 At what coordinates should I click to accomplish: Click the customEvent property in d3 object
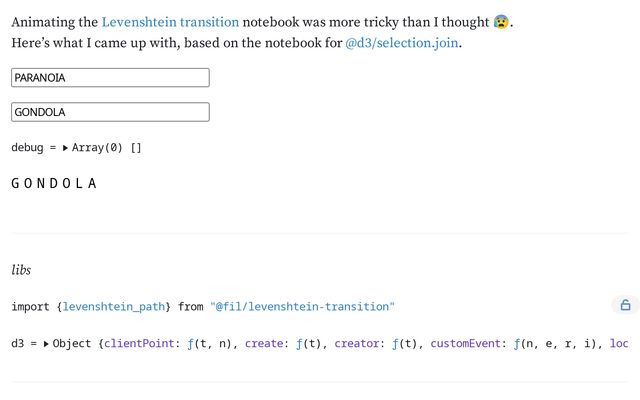tap(465, 344)
